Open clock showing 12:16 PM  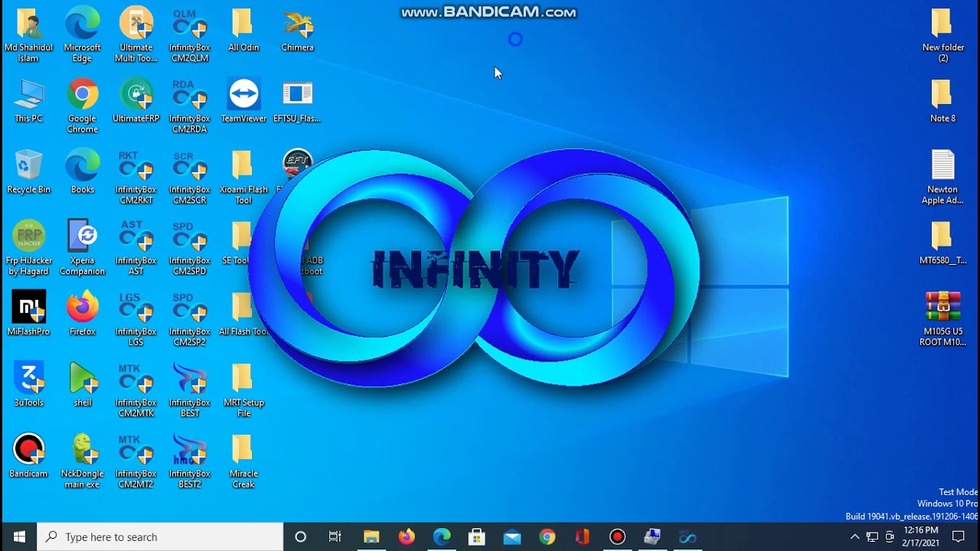point(921,537)
